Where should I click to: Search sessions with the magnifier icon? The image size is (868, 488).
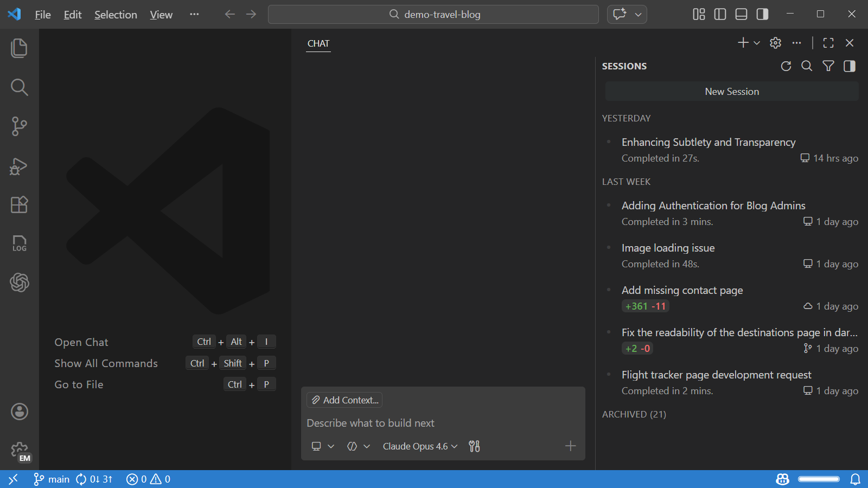click(x=807, y=66)
